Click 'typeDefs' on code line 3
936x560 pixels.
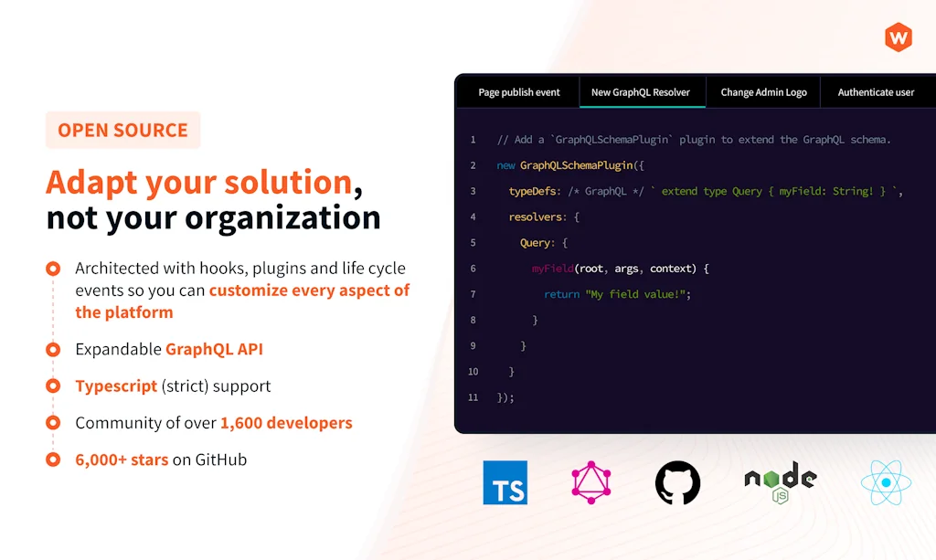(x=532, y=192)
